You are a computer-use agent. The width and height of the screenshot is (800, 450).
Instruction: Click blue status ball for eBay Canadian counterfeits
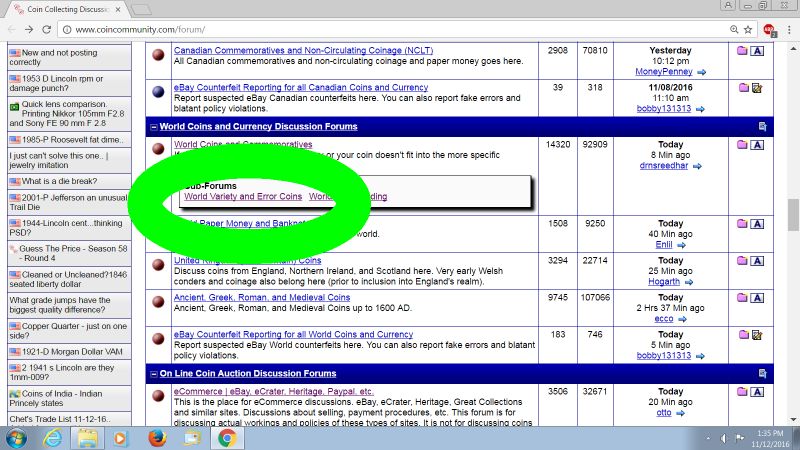[158, 91]
